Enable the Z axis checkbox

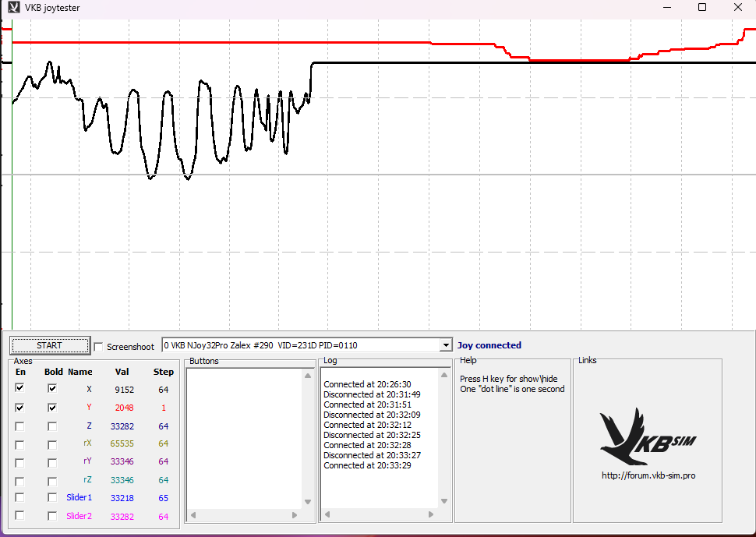pos(19,426)
